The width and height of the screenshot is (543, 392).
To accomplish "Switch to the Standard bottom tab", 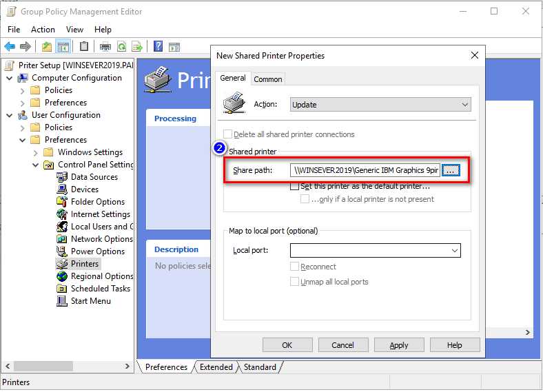I will pos(260,367).
